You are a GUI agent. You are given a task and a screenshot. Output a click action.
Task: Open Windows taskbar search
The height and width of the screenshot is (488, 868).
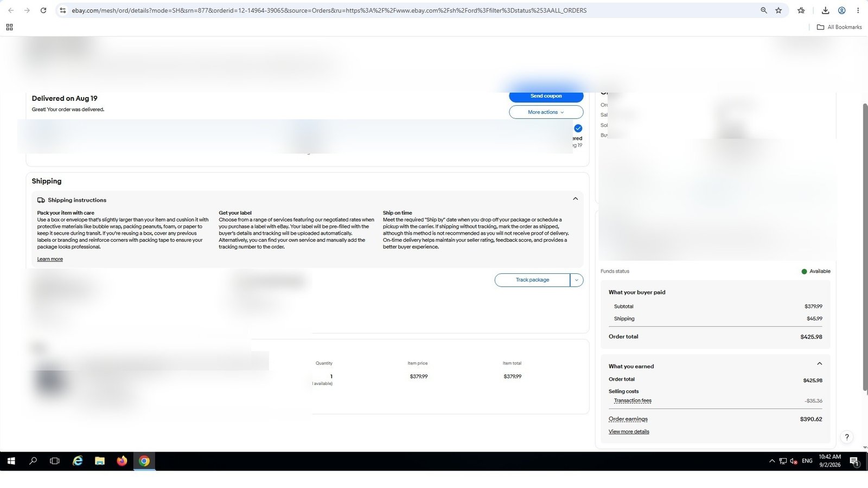click(x=33, y=461)
